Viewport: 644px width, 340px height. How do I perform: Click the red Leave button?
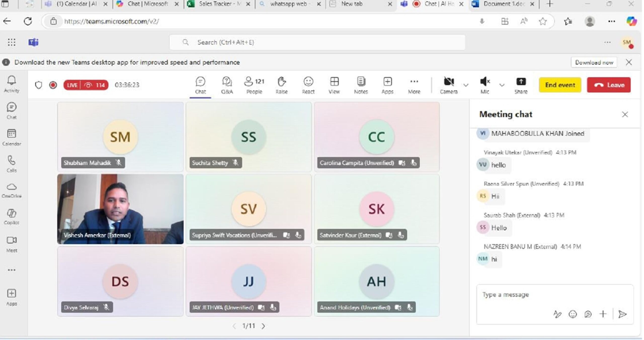click(609, 85)
